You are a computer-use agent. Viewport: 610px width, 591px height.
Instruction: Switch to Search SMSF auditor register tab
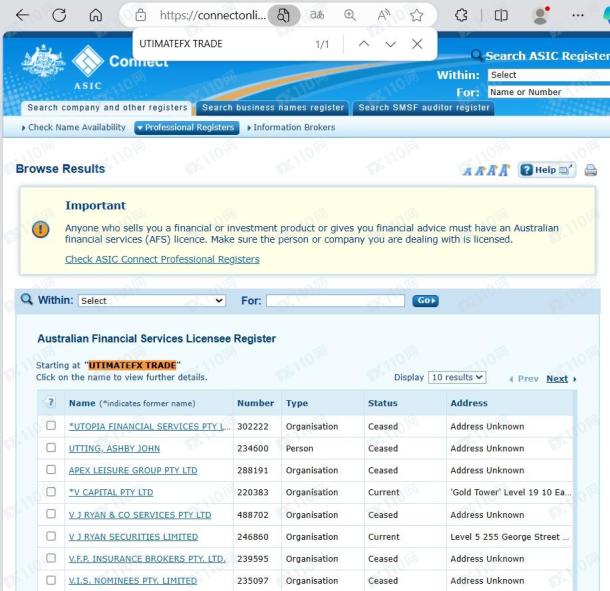pyautogui.click(x=424, y=107)
